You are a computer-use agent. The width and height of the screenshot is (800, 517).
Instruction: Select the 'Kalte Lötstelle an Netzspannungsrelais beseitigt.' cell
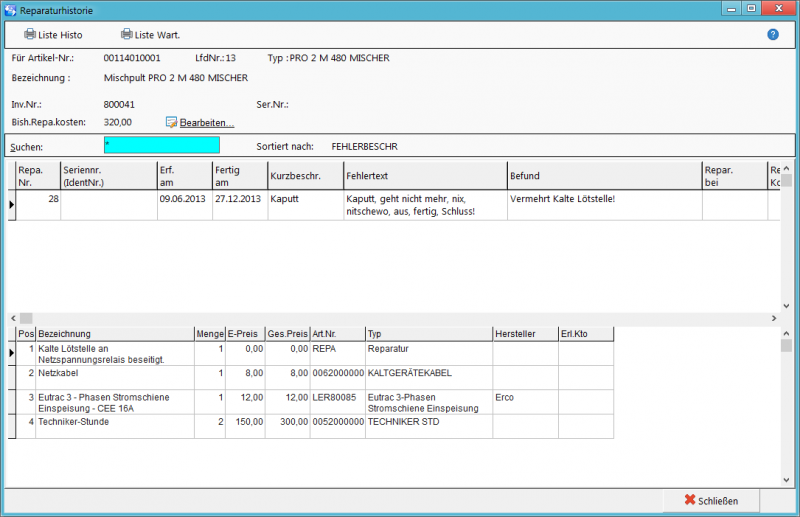click(x=115, y=354)
